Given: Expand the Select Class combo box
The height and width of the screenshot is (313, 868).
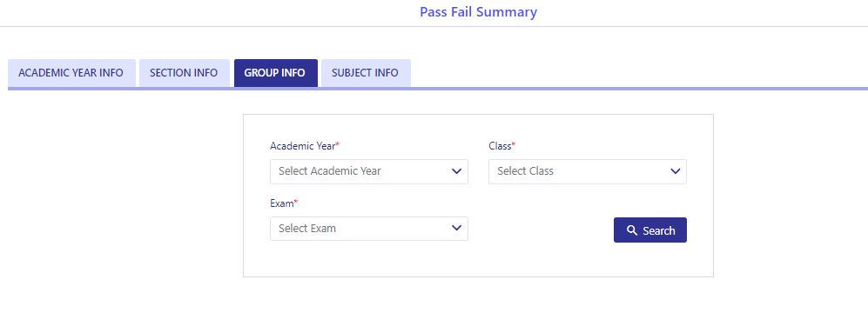Looking at the screenshot, I should point(588,171).
